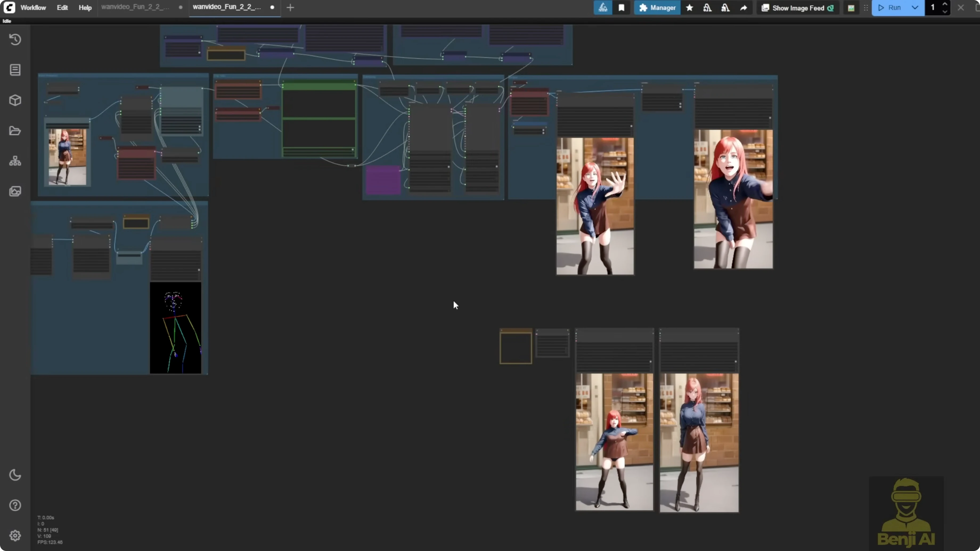Click the pose skeleton preview image
This screenshot has height=551, width=980.
click(x=176, y=328)
